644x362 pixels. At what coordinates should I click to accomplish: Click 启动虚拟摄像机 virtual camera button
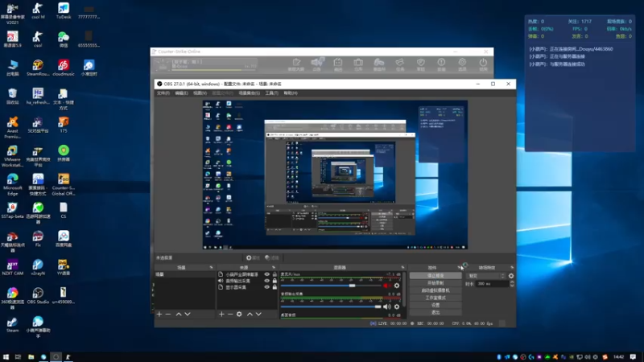tap(436, 290)
